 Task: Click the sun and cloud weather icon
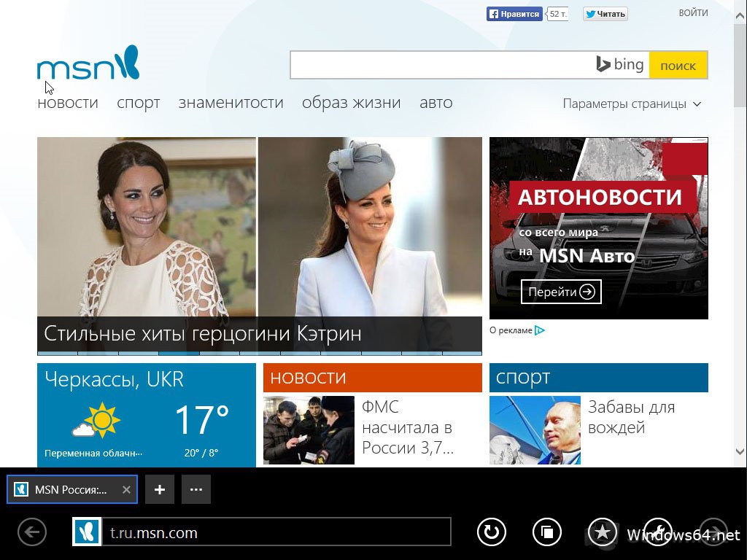click(96, 420)
